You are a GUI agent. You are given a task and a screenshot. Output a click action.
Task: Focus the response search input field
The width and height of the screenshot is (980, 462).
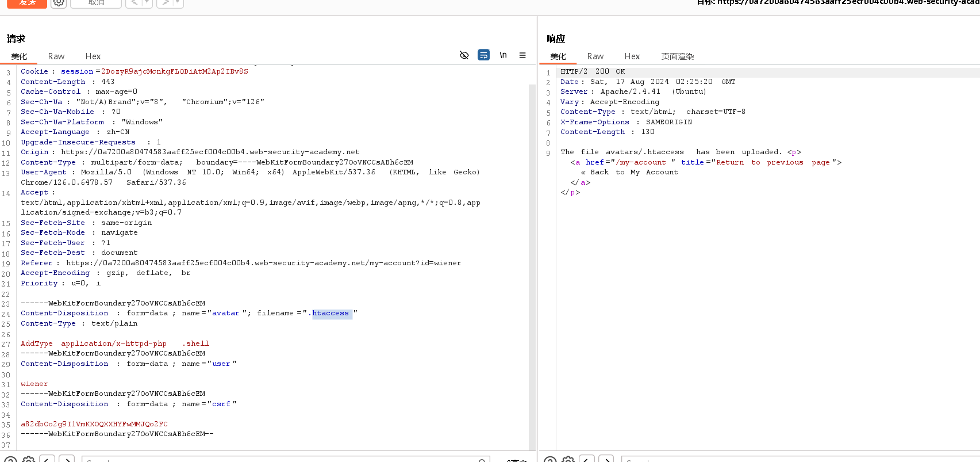point(800,459)
